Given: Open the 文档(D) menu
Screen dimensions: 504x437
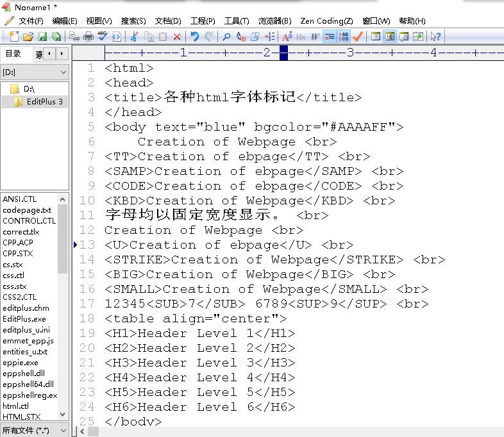Looking at the screenshot, I should 168,21.
